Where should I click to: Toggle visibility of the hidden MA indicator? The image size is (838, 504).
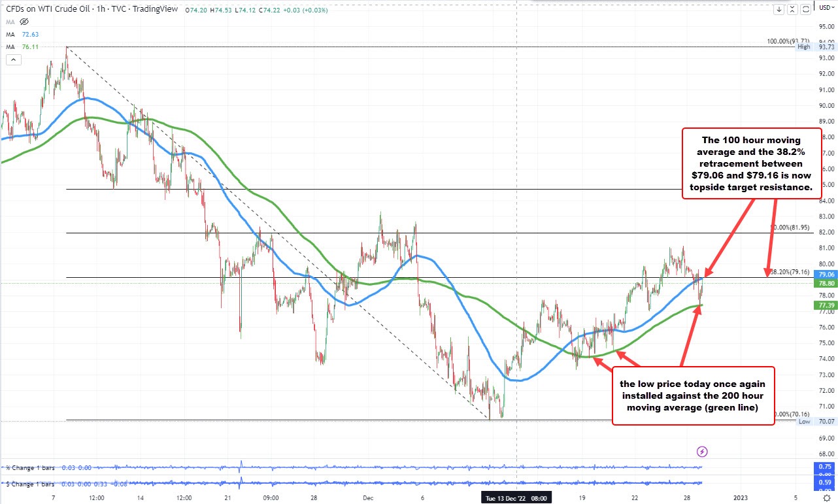[24, 22]
